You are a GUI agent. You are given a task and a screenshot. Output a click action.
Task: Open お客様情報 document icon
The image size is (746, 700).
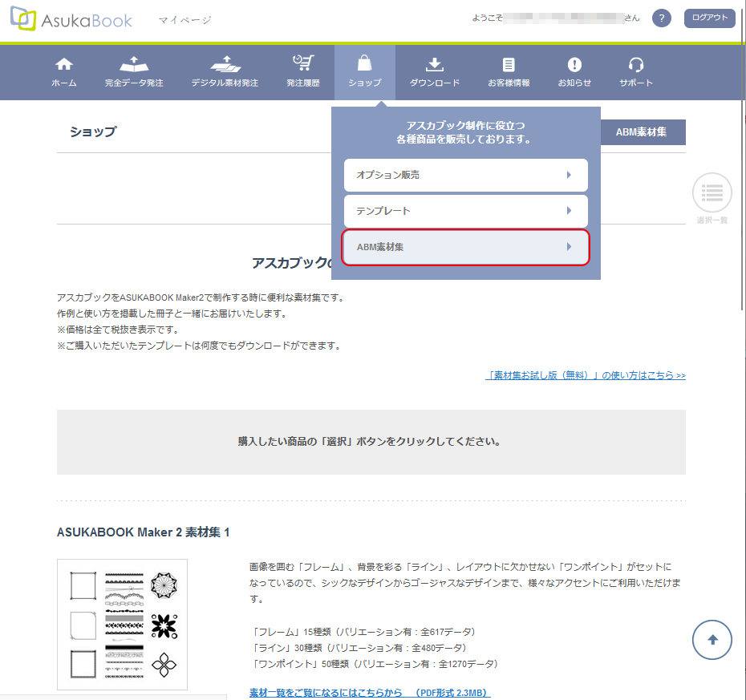(509, 65)
